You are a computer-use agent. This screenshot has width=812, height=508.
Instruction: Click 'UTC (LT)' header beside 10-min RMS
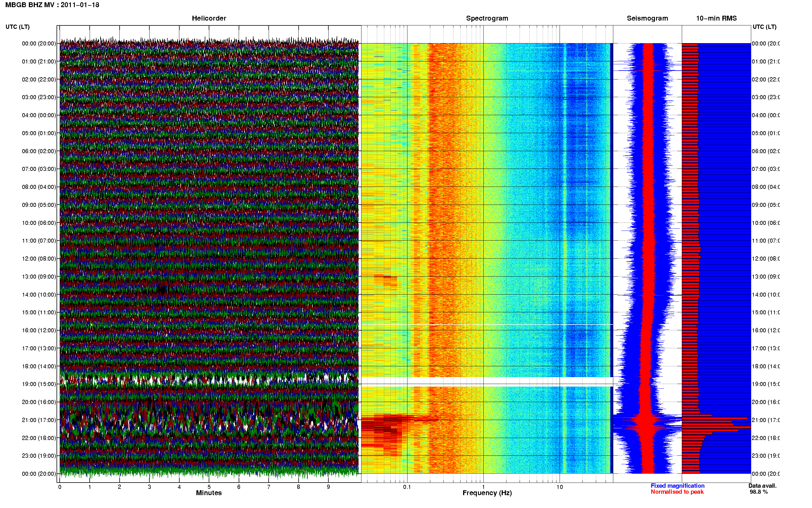click(764, 27)
